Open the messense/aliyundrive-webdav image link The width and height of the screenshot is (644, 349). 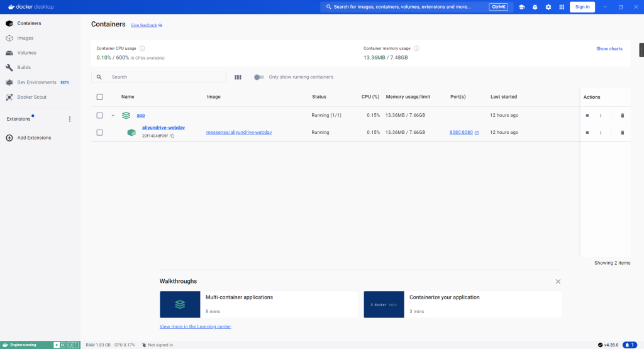(238, 133)
